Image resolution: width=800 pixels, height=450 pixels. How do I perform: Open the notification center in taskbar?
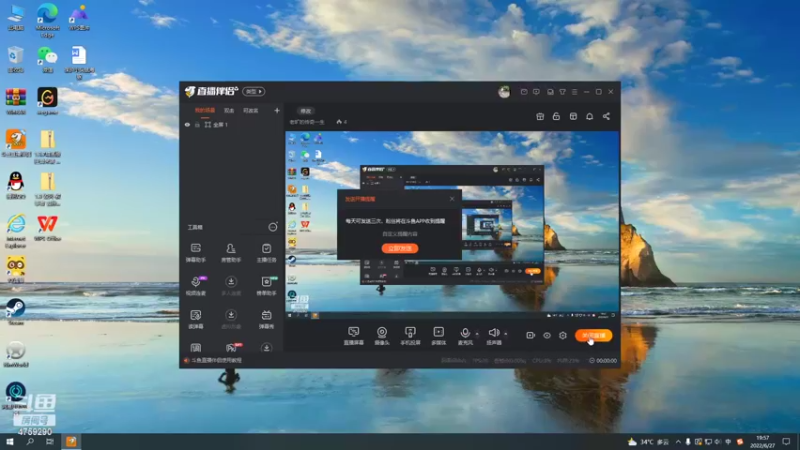pos(787,441)
